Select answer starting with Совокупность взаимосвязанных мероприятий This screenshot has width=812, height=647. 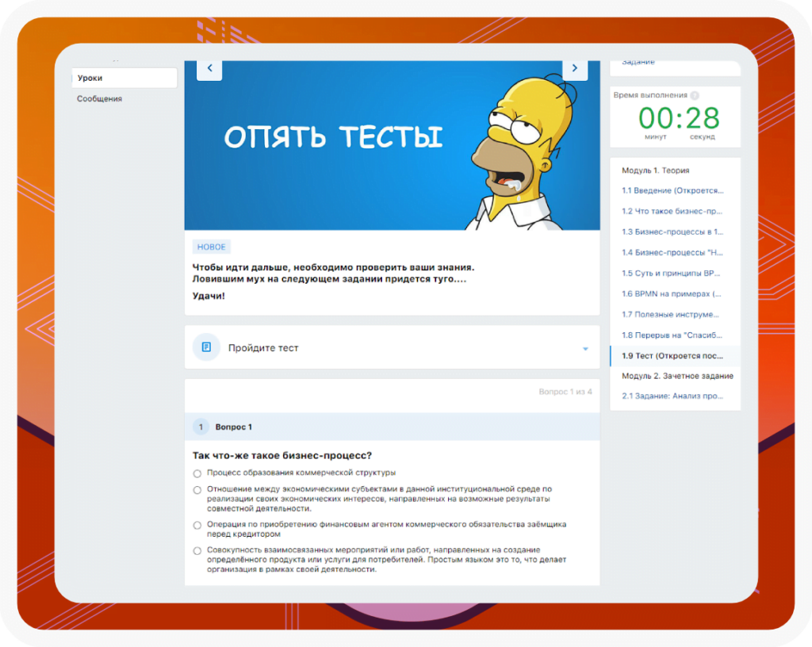[x=197, y=551]
